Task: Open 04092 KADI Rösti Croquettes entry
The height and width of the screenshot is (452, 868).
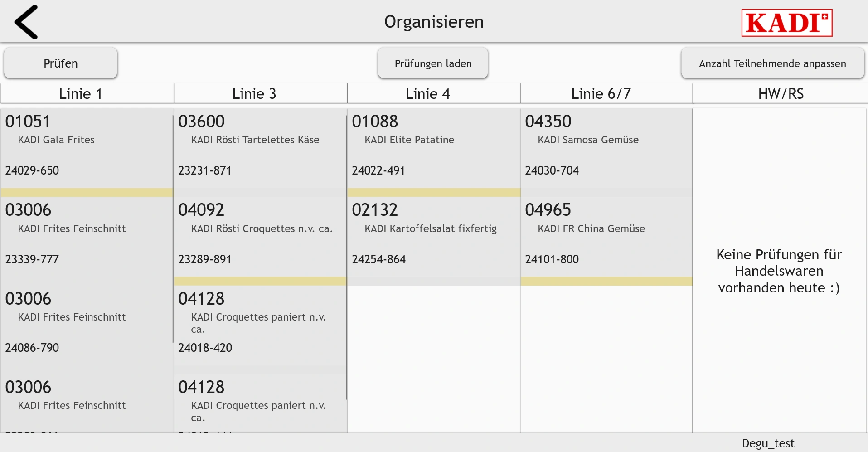Action: [x=259, y=237]
